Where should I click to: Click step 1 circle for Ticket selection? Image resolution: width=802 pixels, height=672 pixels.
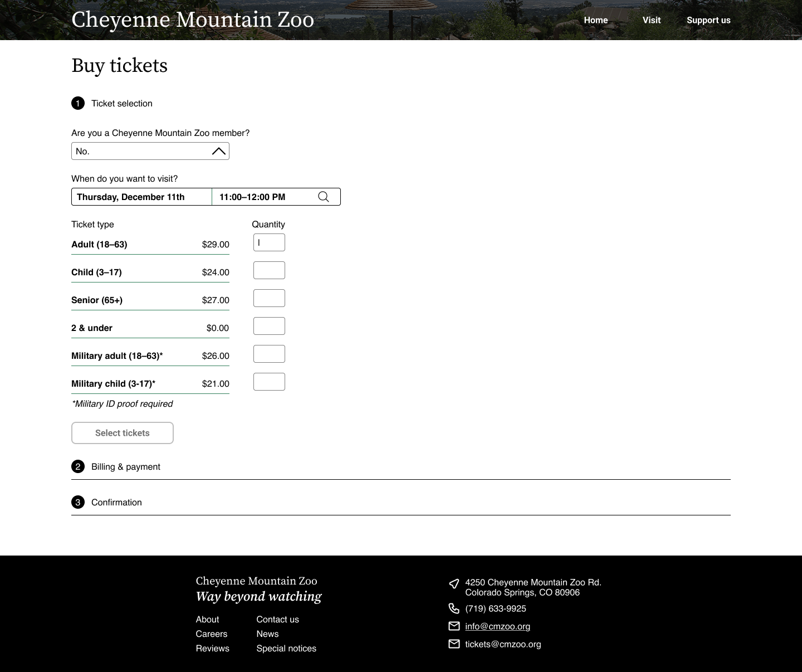pyautogui.click(x=78, y=103)
